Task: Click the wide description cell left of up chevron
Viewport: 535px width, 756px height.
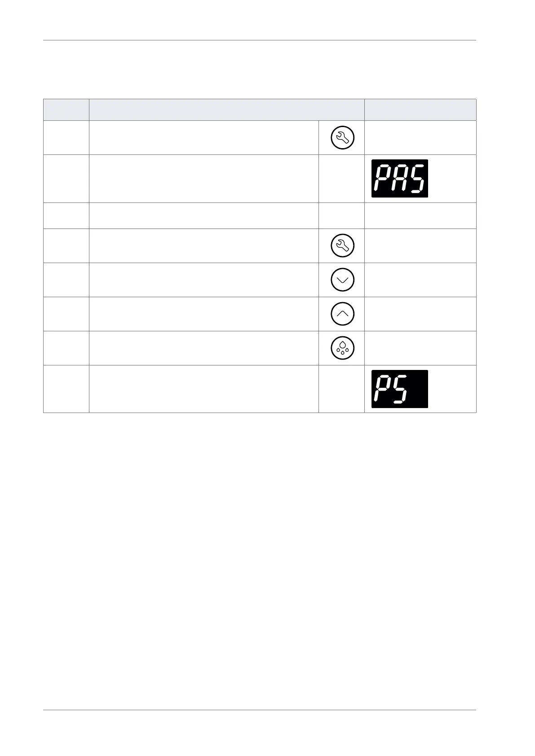Action: tap(204, 314)
